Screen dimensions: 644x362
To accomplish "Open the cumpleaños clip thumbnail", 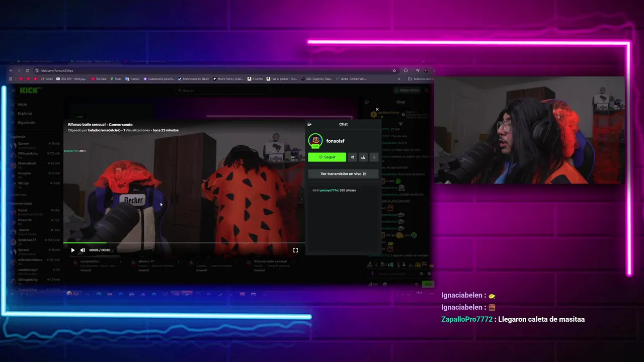I will pyautogui.click(x=91, y=261).
